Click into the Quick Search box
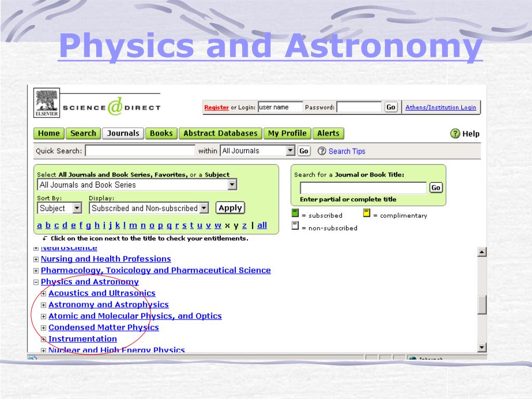This screenshot has width=532, height=399. [x=140, y=151]
